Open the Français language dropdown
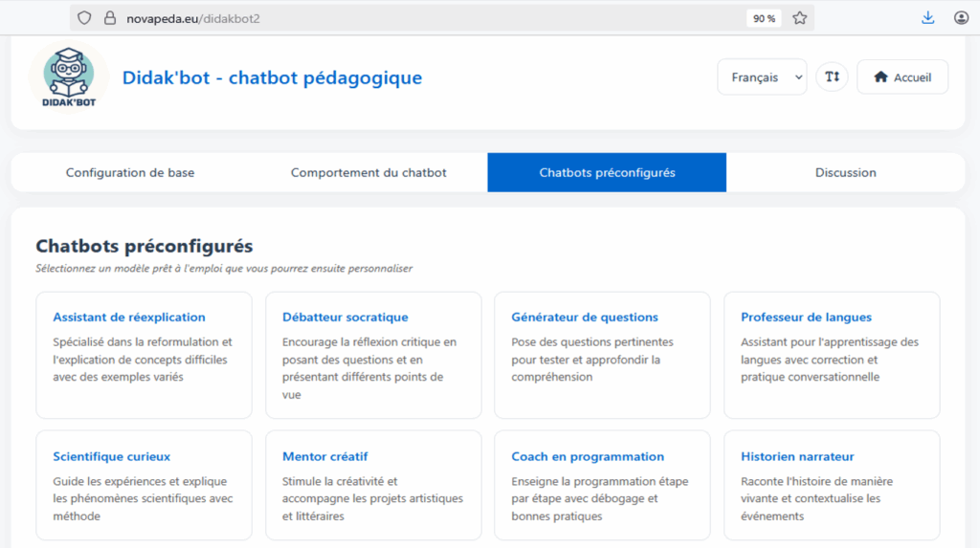The image size is (980, 548). click(762, 77)
